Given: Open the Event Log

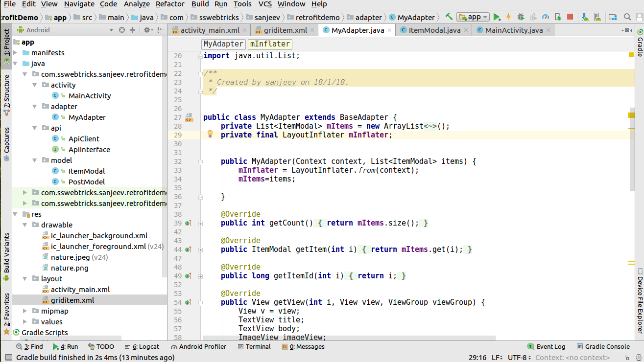Looking at the screenshot, I should (546, 346).
